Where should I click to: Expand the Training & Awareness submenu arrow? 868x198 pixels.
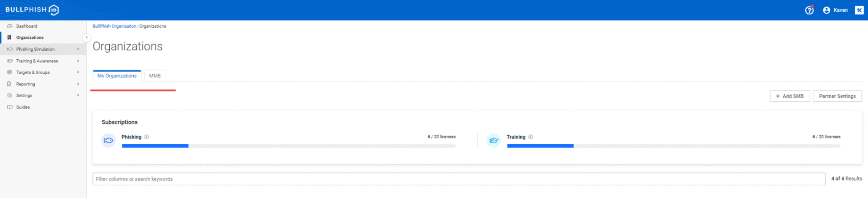coord(78,61)
